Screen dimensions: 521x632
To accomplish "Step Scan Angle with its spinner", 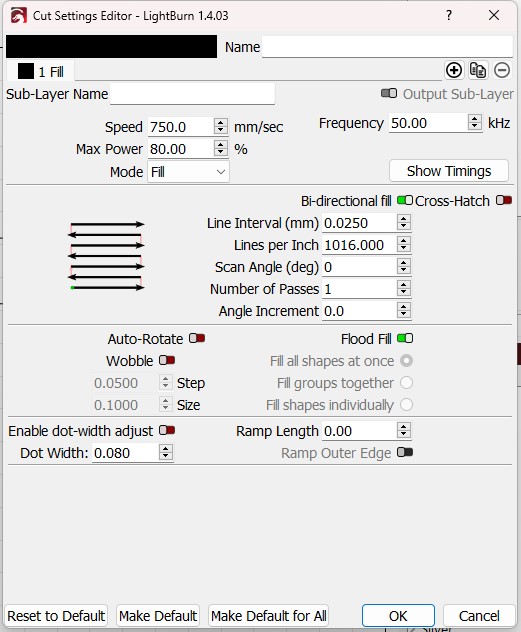I will click(404, 266).
